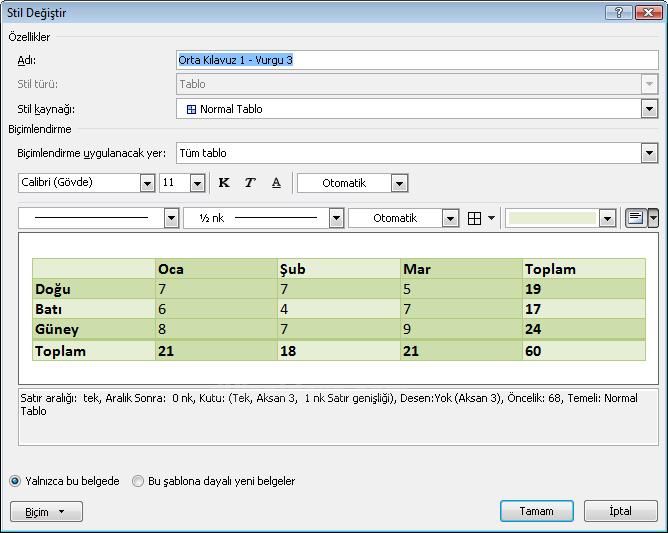The image size is (668, 533).
Task: Expand the borders icon dropdown arrow
Action: click(491, 218)
